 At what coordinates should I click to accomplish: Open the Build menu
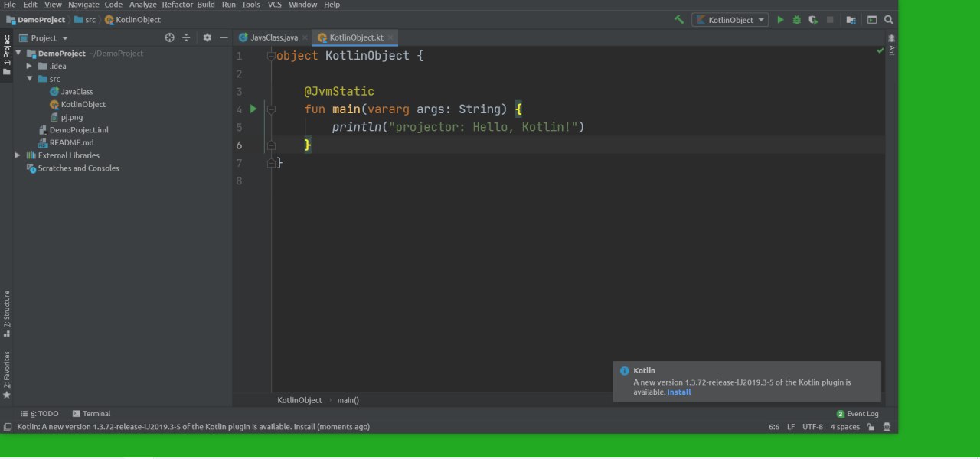click(x=206, y=5)
